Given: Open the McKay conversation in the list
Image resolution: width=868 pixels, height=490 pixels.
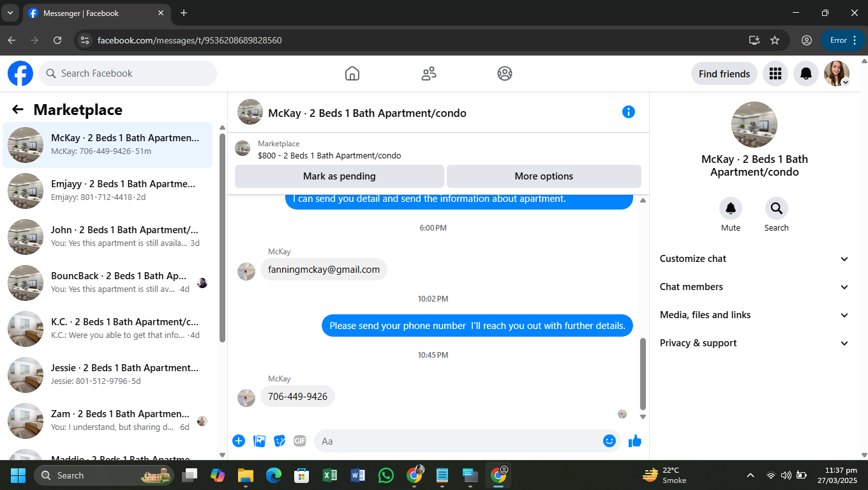Looking at the screenshot, I should (x=107, y=145).
